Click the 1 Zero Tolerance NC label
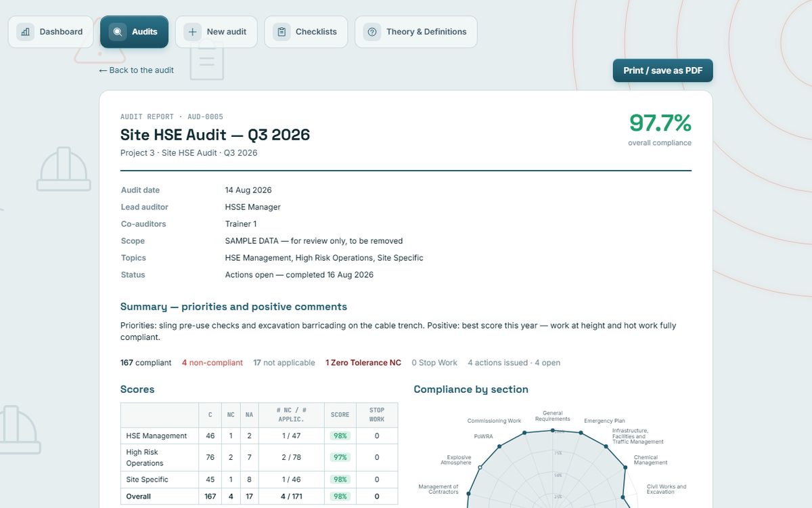812x508 pixels. coord(363,363)
